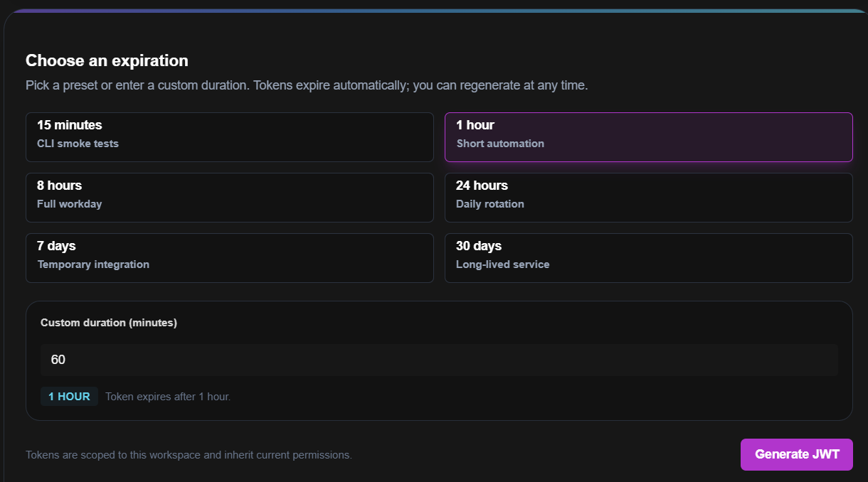Click the 1 HOUR duration badge

click(x=69, y=397)
